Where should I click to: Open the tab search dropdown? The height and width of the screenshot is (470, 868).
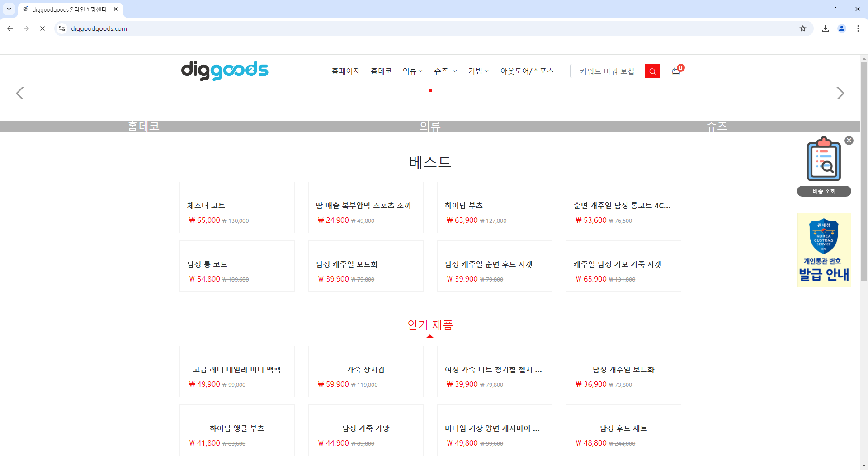click(9, 9)
